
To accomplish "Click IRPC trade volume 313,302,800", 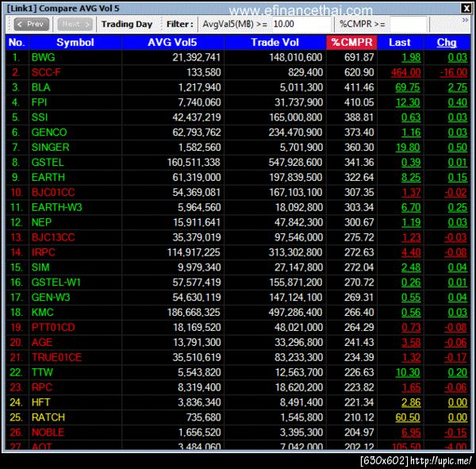I will click(x=295, y=252).
